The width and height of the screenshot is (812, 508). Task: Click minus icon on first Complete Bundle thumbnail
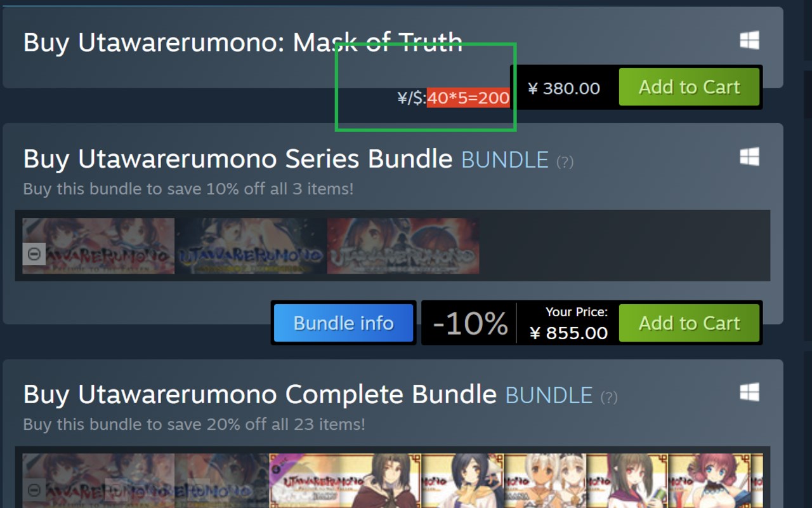pyautogui.click(x=34, y=490)
